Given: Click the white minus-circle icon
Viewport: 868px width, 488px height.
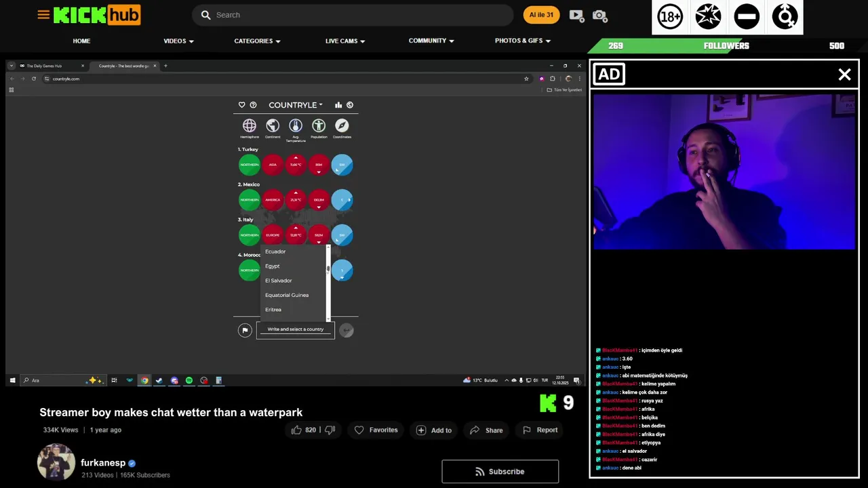Looking at the screenshot, I should 747,17.
